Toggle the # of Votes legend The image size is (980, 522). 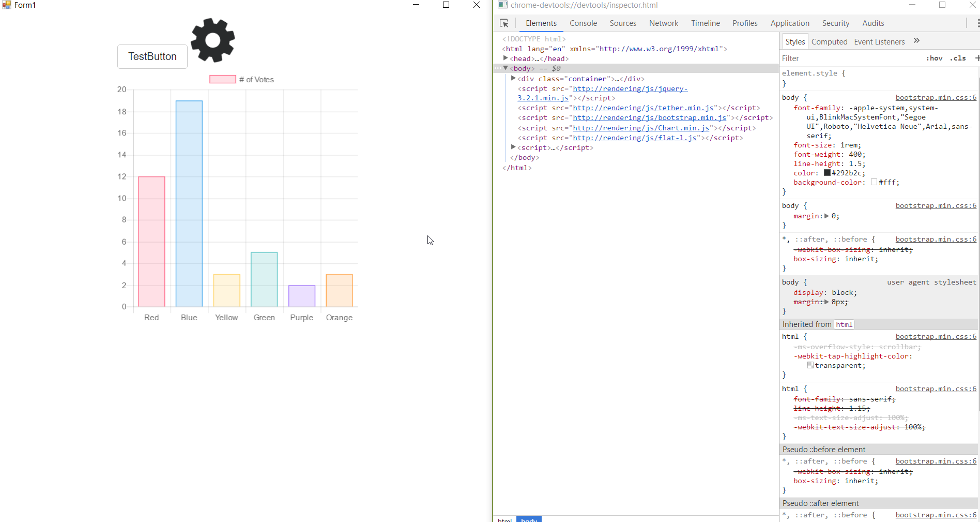(241, 79)
